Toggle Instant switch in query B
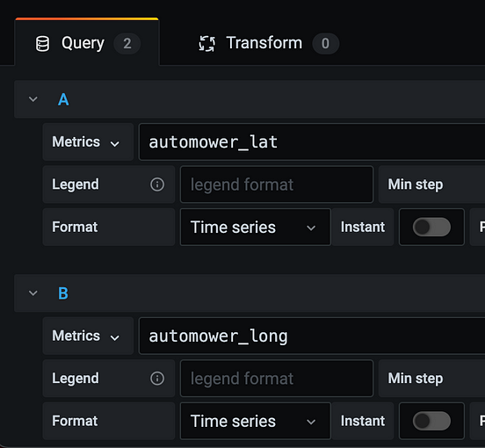The image size is (485, 448). click(431, 421)
